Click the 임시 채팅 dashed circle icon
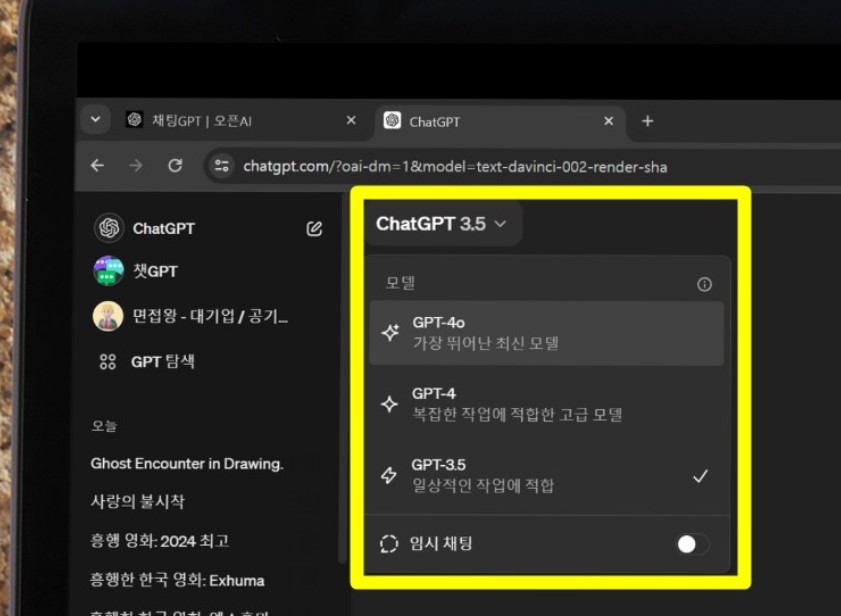This screenshot has height=616, width=841. click(389, 544)
